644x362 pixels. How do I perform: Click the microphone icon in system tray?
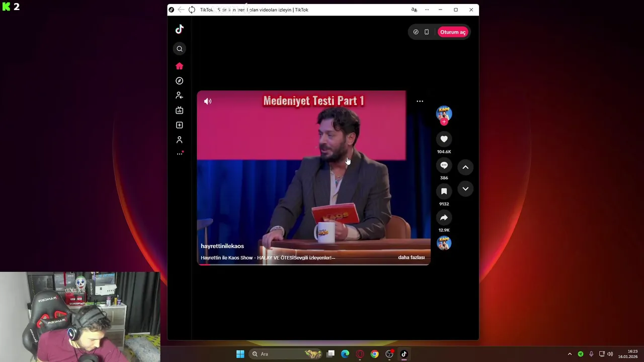point(591,354)
